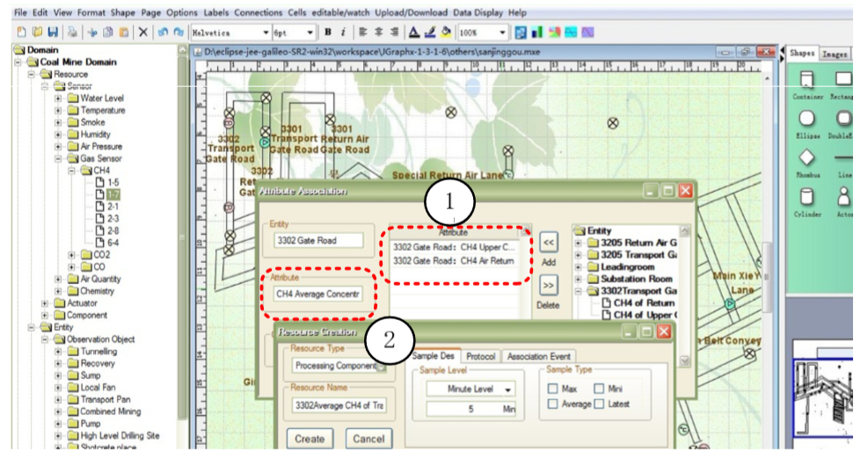Switch to the Protocol tab
This screenshot has height=452, width=868.
click(481, 356)
